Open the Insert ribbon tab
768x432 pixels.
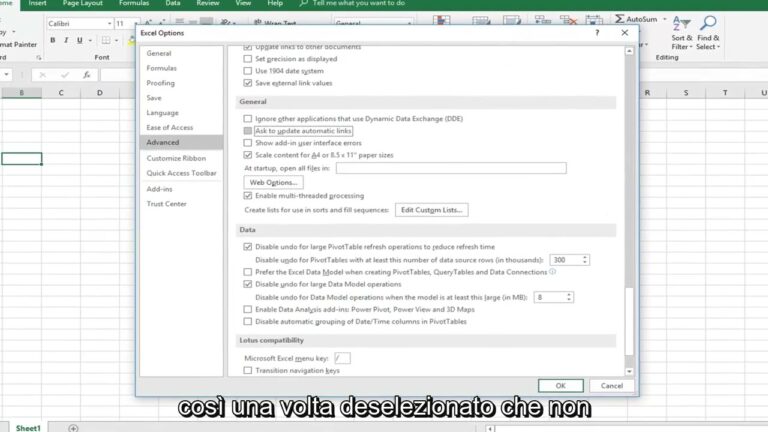(x=37, y=3)
